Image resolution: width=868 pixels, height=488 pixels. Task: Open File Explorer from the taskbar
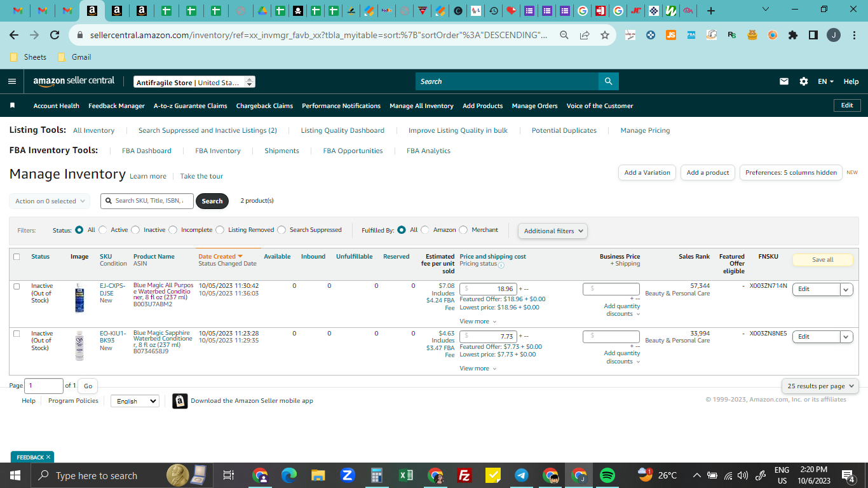point(318,475)
